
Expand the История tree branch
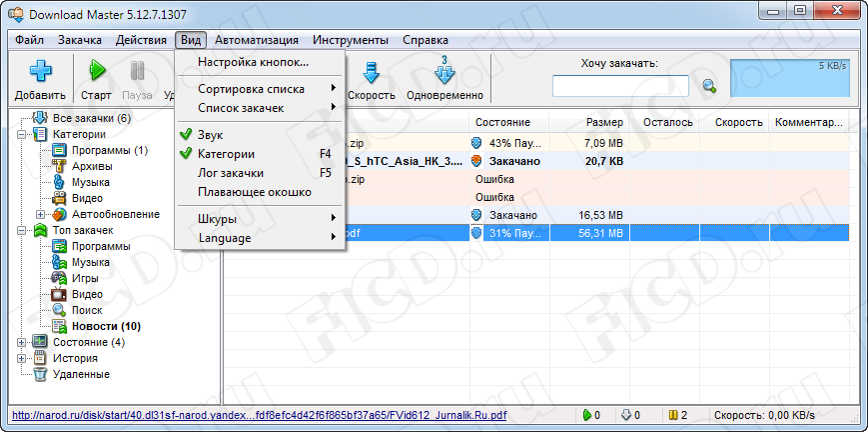[x=21, y=359]
